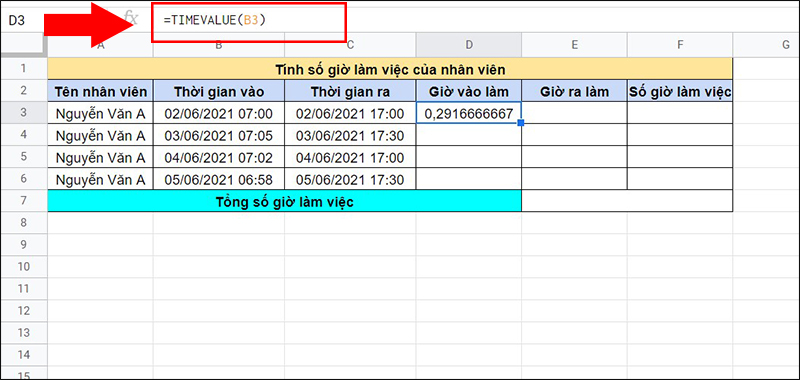This screenshot has width=800, height=380.
Task: Click cell with '02/06/2021 07:00'
Action: coord(219,113)
